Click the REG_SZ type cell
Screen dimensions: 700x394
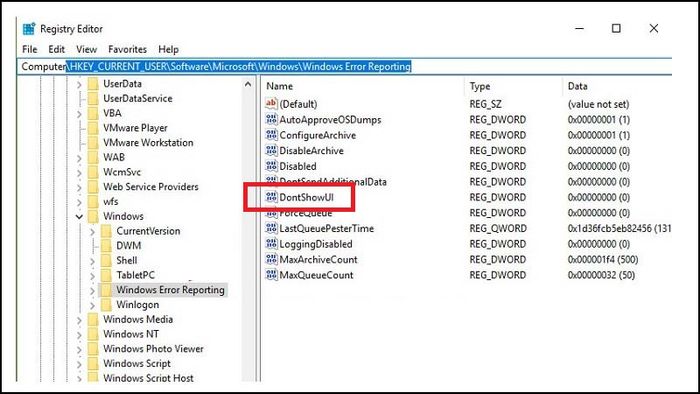(x=485, y=104)
